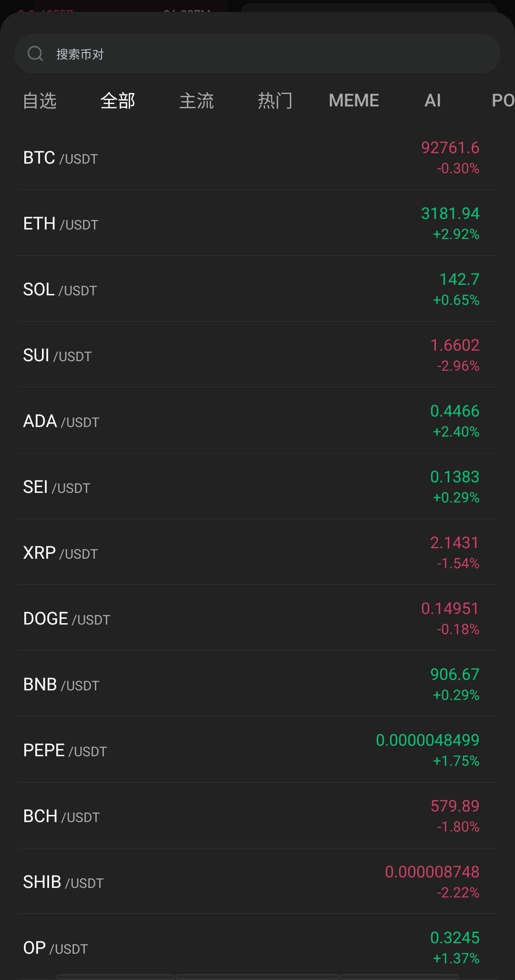Select the AI category tab
The image size is (515, 980).
432,101
